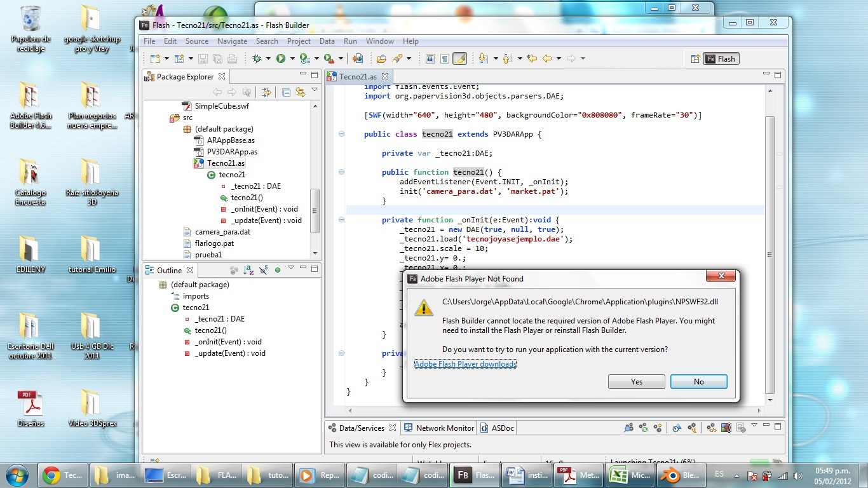Open Chrome from the Windows taskbar
868x488 pixels.
(62, 475)
